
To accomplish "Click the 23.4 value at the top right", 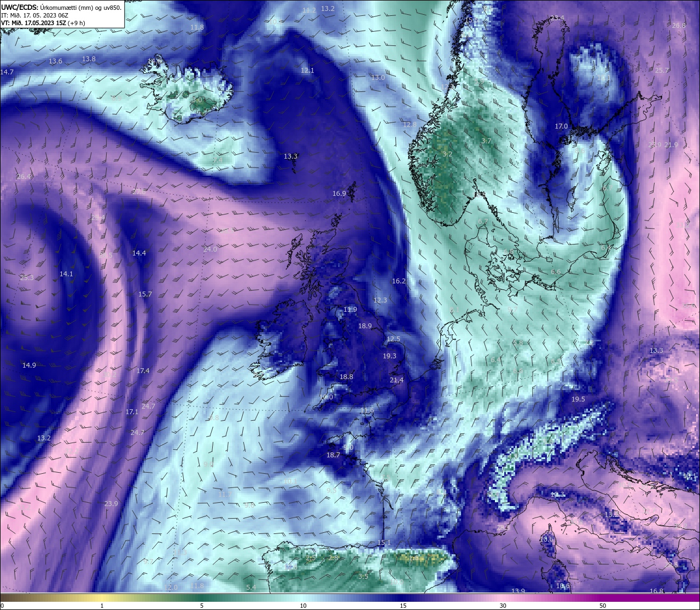I will [557, 18].
